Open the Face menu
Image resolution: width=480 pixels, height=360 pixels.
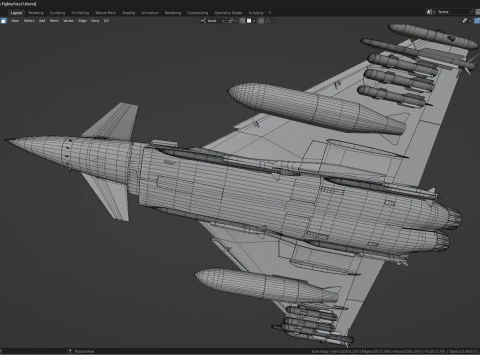95,21
